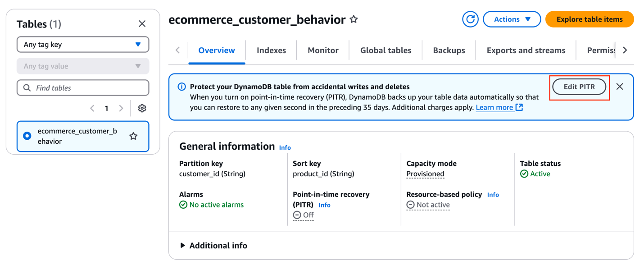
Task: Close the Tables side panel
Action: 142,24
